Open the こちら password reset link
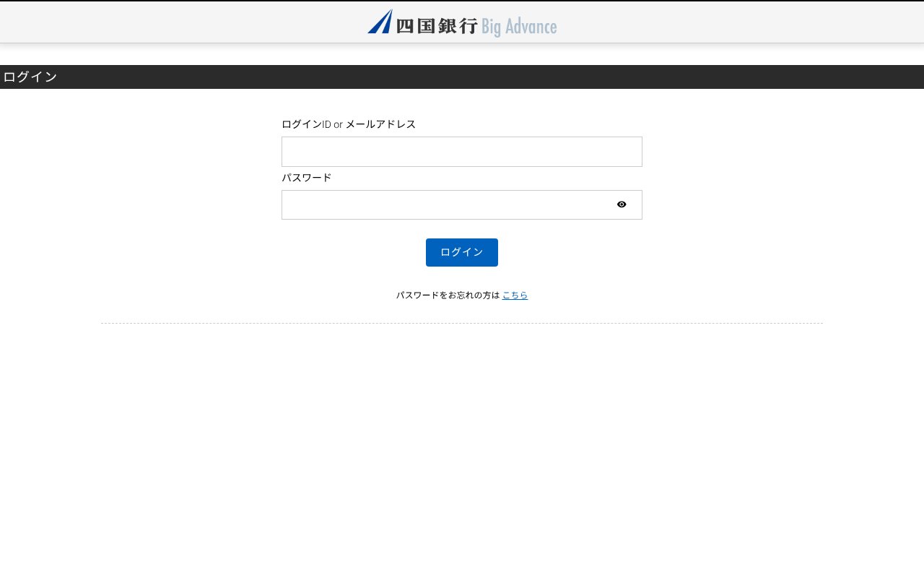 point(515,295)
